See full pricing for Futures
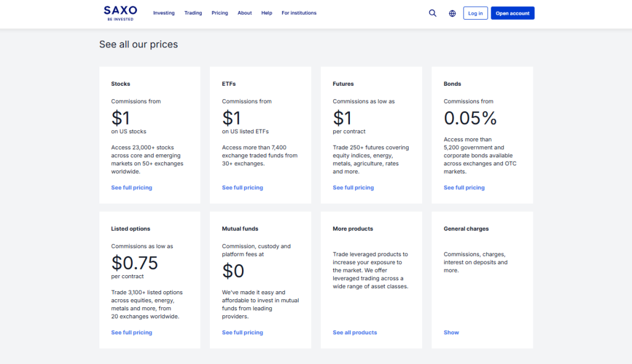This screenshot has height=364, width=632. pos(353,188)
